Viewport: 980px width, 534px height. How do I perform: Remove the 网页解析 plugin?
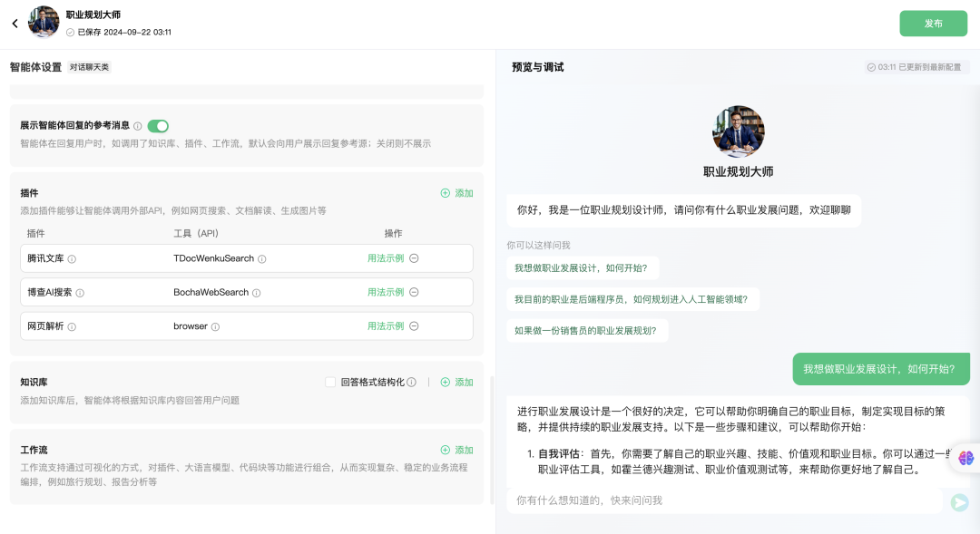[414, 326]
